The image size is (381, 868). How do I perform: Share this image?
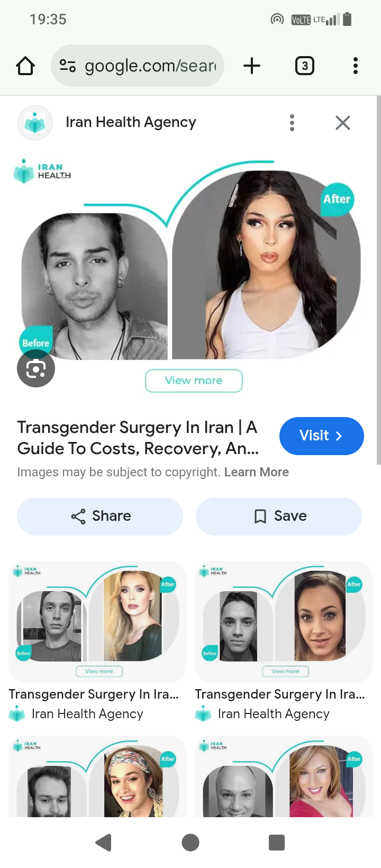tap(100, 517)
